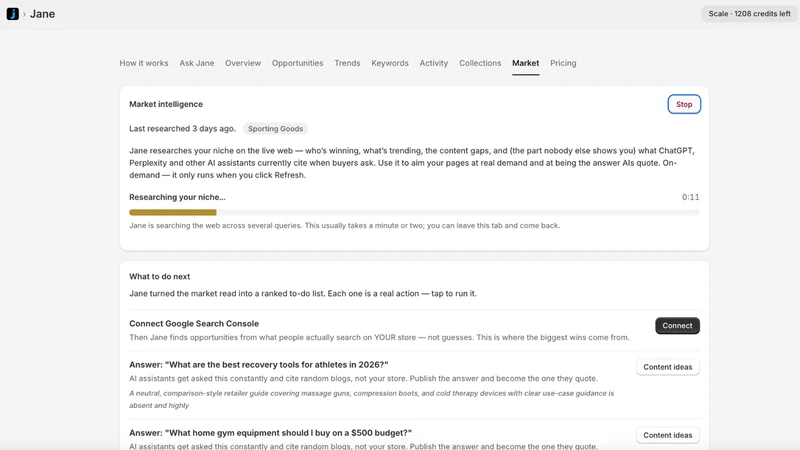Click the breadcrumb chevron beside the logo
Viewport: 800px width, 450px height.
(24, 14)
